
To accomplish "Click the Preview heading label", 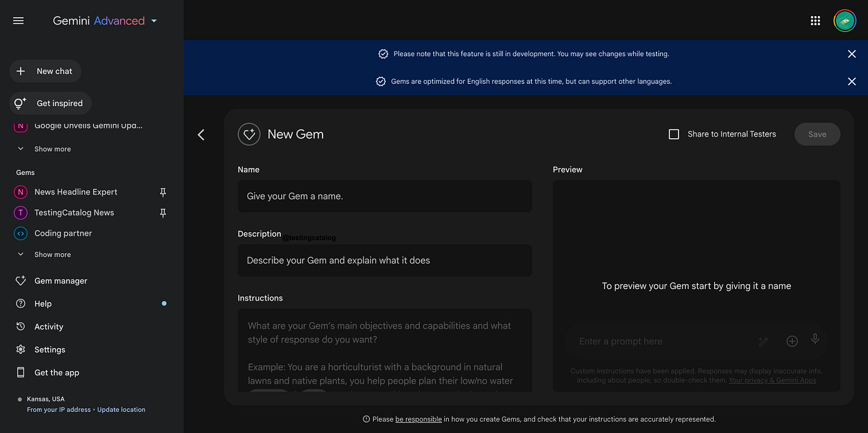I will click(x=568, y=170).
